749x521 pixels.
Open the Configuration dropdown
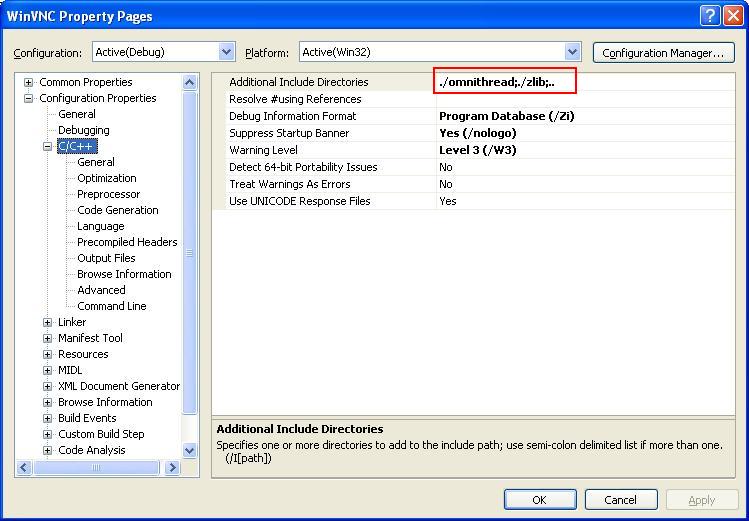pos(226,52)
